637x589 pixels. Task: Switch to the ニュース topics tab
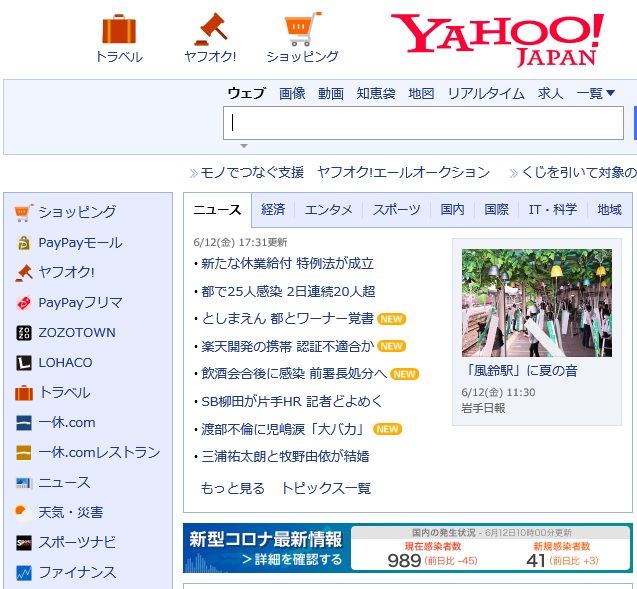(217, 210)
